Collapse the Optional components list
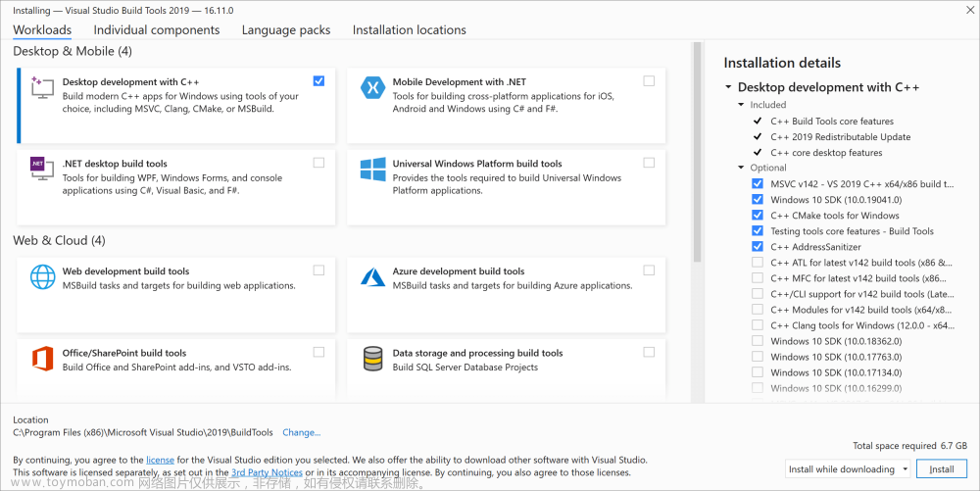Screen dimensions: 980x491 click(741, 168)
